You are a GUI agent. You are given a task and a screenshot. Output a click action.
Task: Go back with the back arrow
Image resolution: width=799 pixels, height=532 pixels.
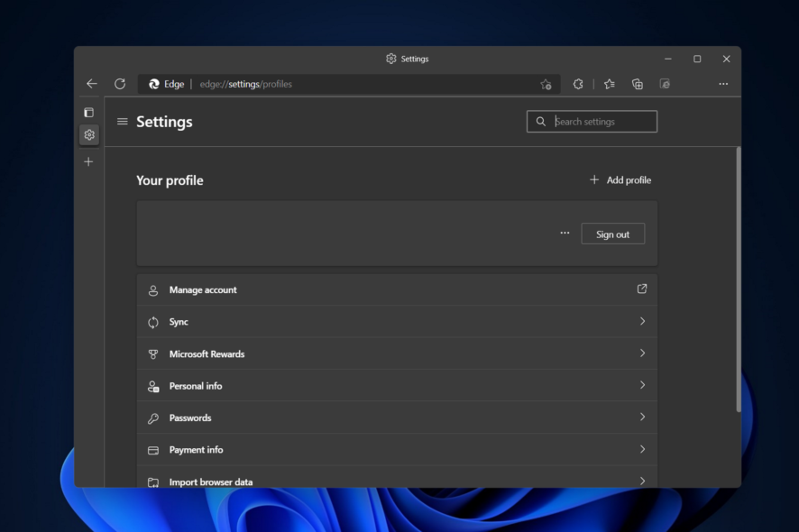(x=92, y=84)
